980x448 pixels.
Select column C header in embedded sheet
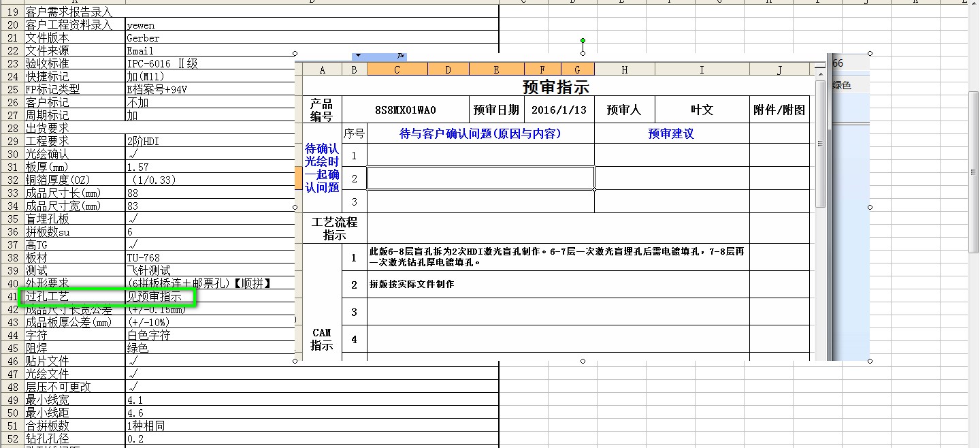tap(397, 69)
